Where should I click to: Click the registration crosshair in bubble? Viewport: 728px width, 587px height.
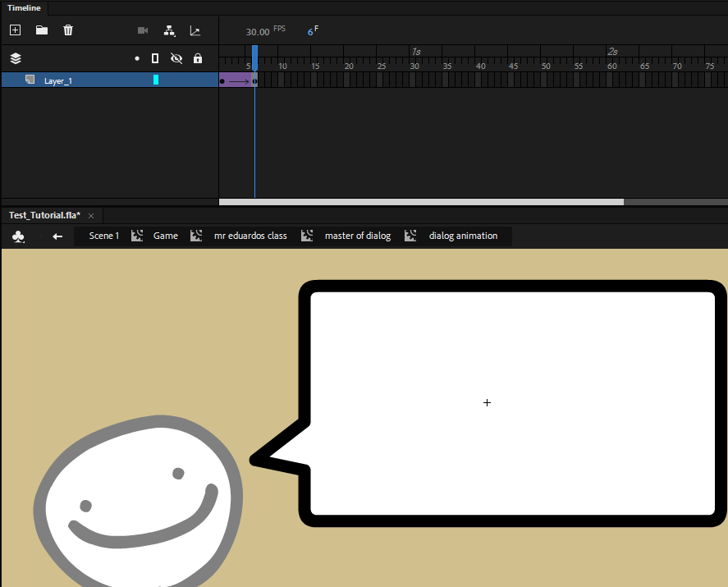(x=487, y=402)
